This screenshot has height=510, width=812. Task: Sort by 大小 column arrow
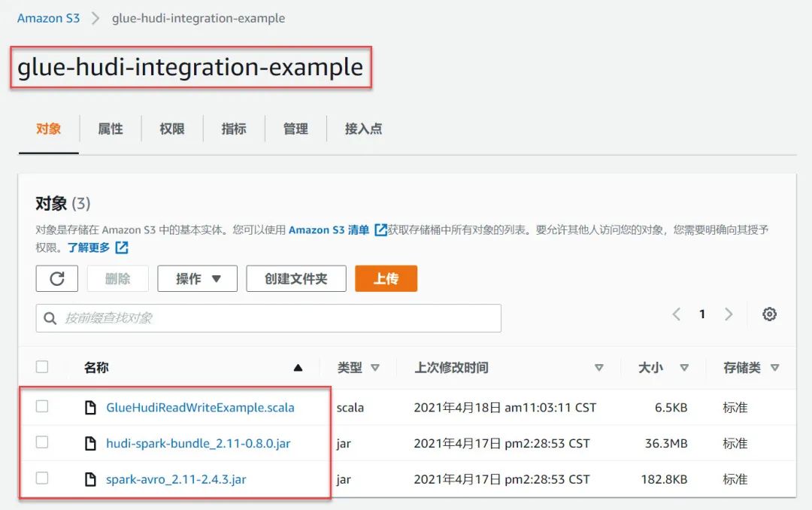[x=684, y=368]
